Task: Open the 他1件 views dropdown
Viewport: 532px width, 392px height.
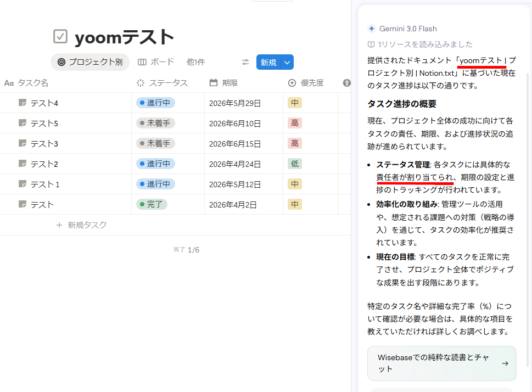Action: (196, 62)
